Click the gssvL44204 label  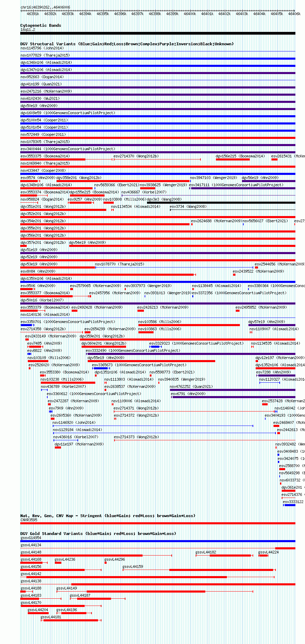point(38,610)
